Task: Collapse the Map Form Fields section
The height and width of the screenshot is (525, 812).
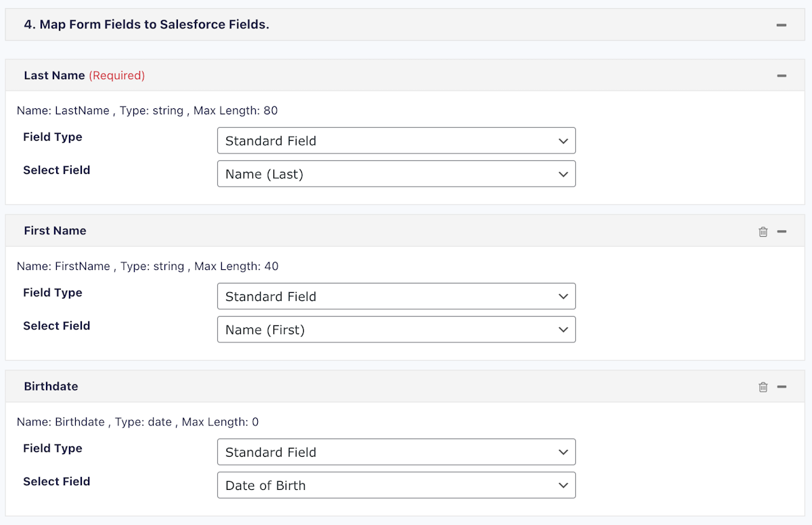Action: (782, 25)
